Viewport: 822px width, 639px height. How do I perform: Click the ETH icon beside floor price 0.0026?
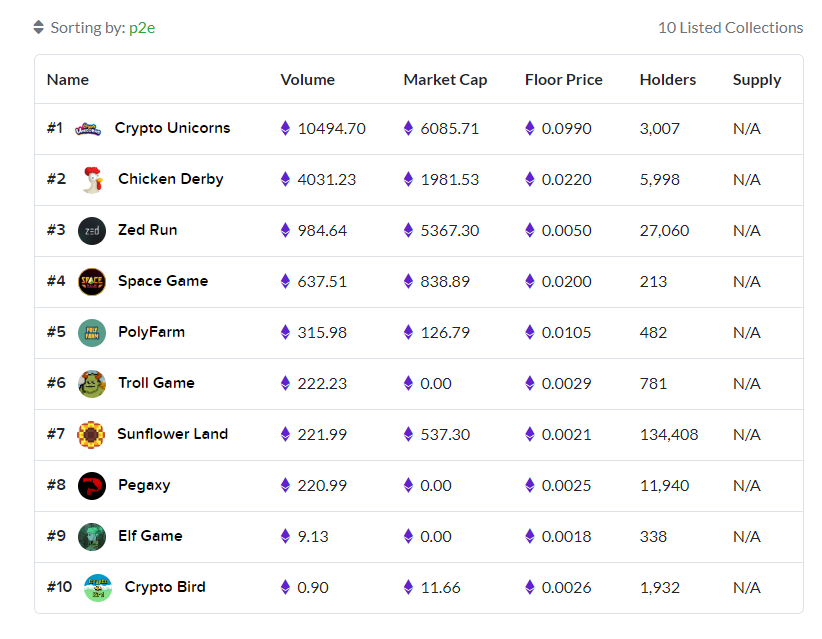tap(529, 587)
